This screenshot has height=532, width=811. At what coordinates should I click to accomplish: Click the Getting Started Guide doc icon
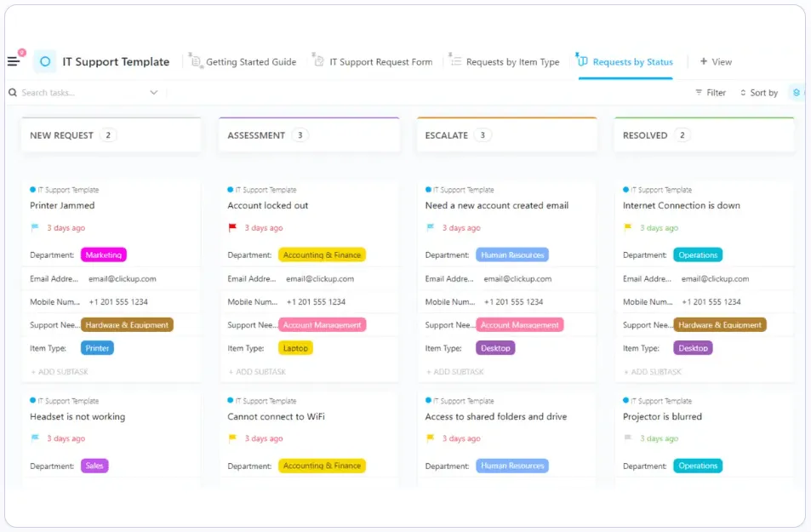coord(196,60)
